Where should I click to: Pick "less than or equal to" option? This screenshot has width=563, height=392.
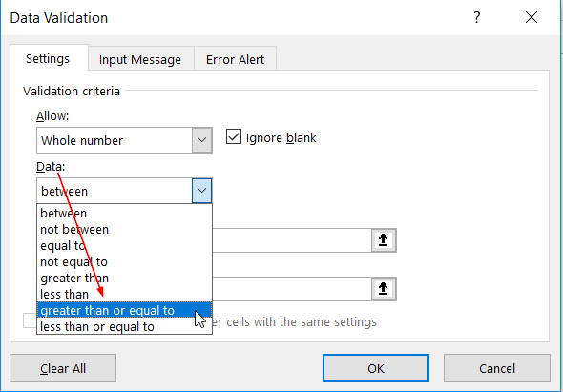(x=124, y=326)
